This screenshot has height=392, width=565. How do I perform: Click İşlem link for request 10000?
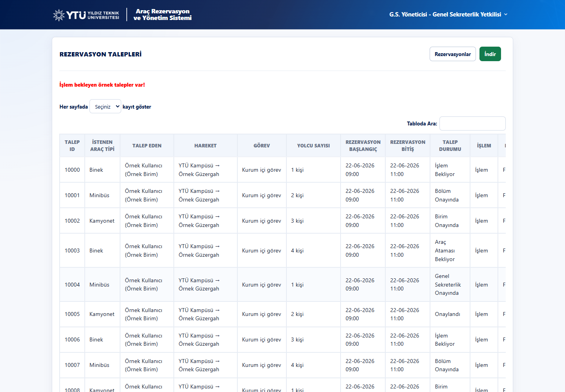click(x=481, y=170)
